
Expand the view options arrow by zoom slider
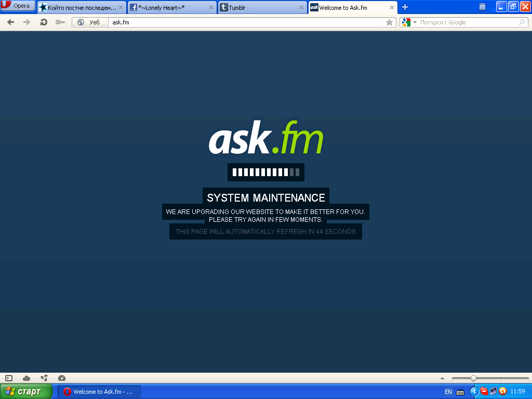click(443, 378)
